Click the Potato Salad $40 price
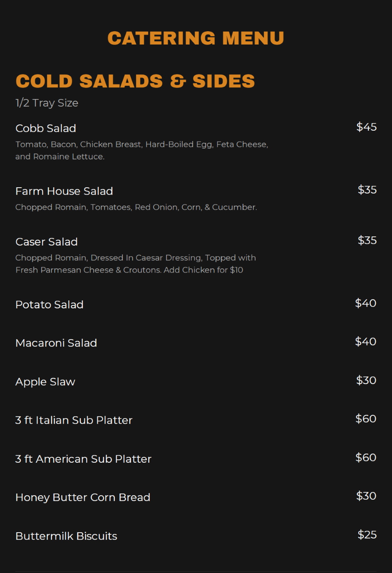The width and height of the screenshot is (392, 573). 365,303
